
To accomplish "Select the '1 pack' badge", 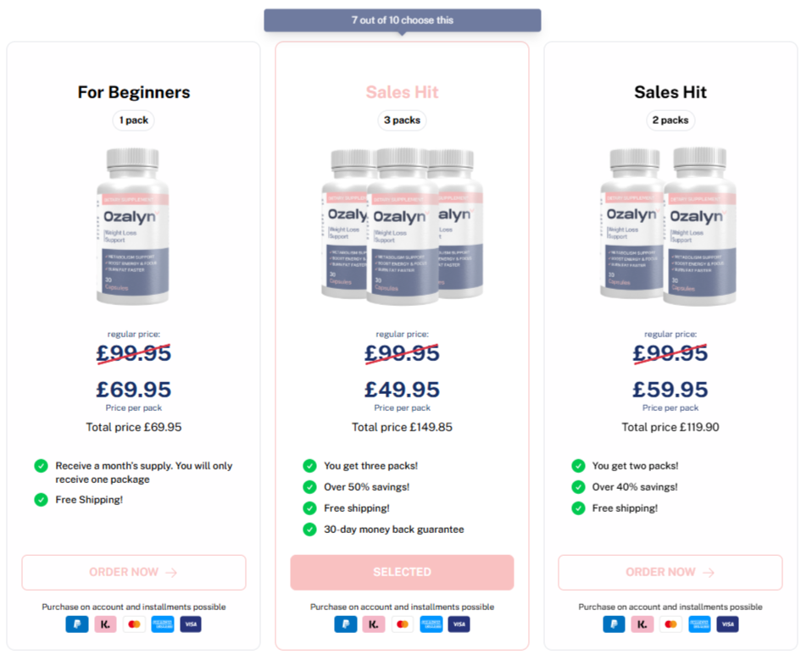I will coord(133,120).
